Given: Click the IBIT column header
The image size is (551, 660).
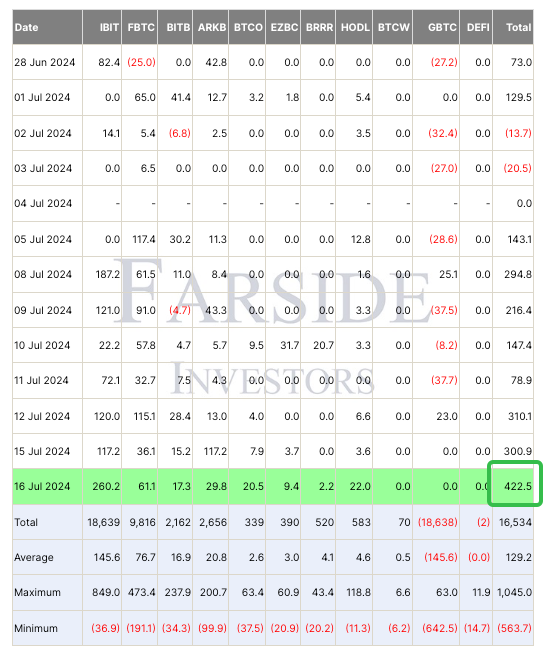Looking at the screenshot, I should 109,27.
